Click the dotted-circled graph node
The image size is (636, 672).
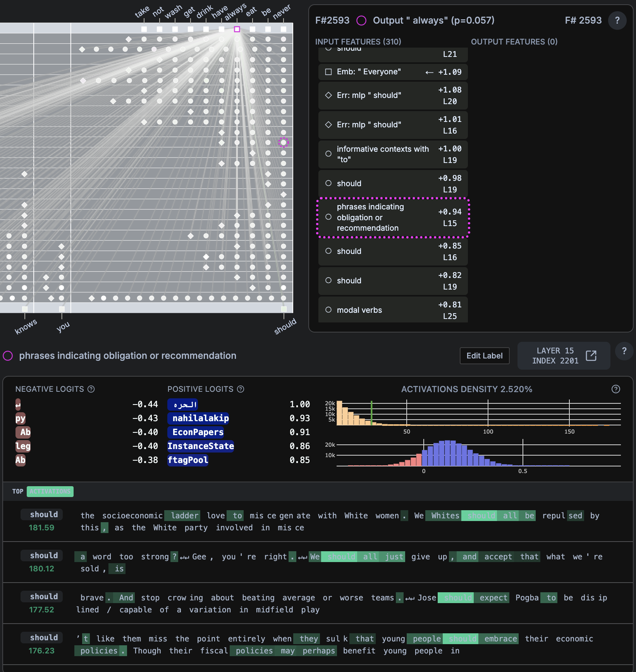284,142
